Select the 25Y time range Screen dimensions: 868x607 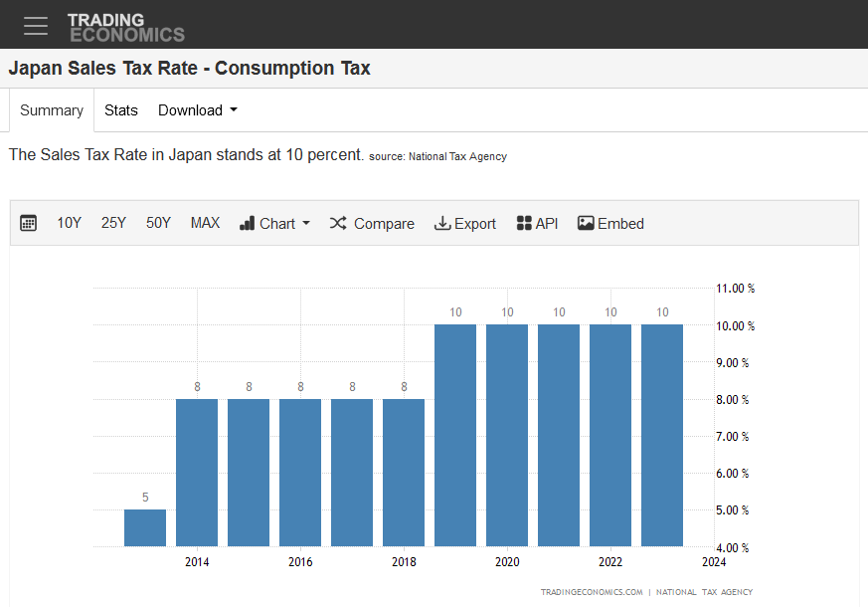coord(113,223)
